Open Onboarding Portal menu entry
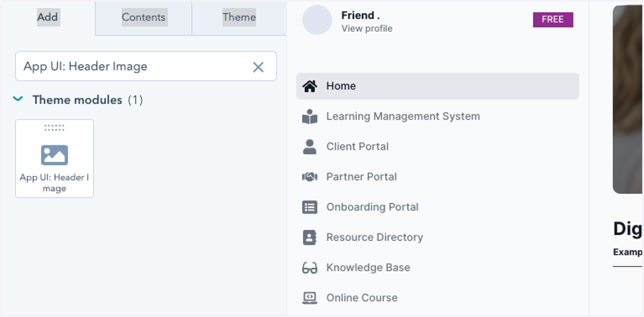644x317 pixels. point(437,207)
